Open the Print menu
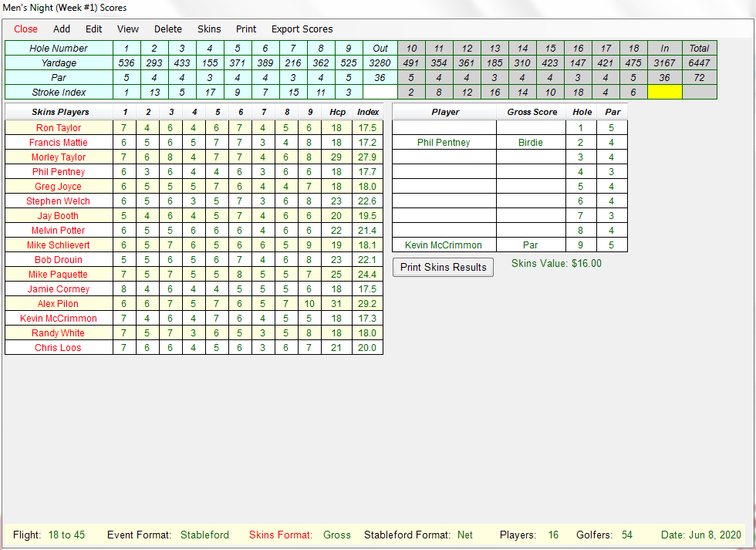This screenshot has height=550, width=756. [x=246, y=29]
